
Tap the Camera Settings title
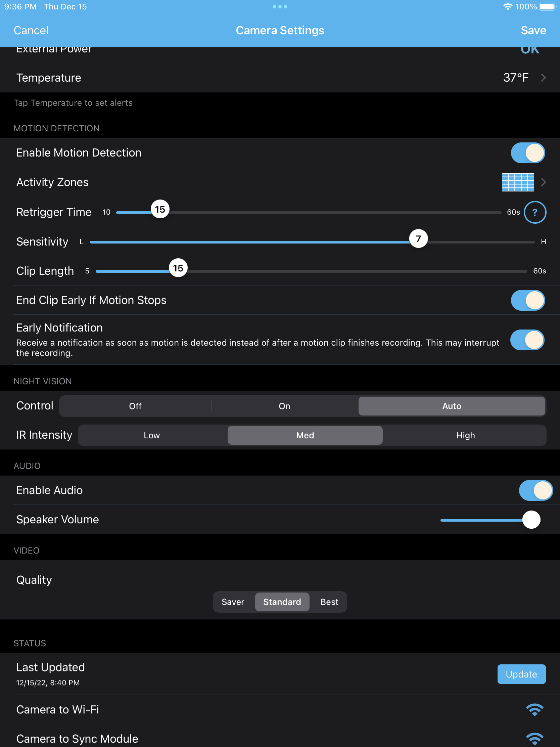tap(280, 30)
